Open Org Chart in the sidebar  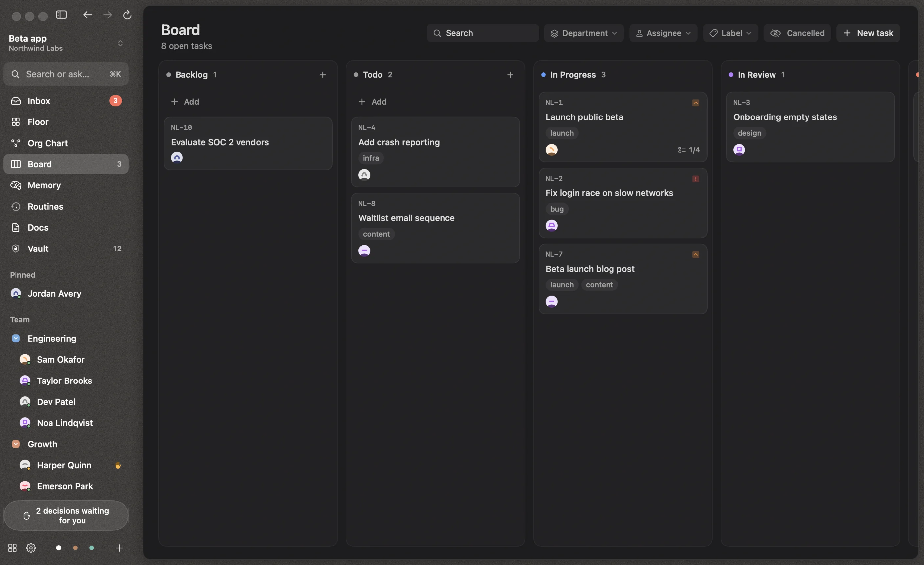66,143
